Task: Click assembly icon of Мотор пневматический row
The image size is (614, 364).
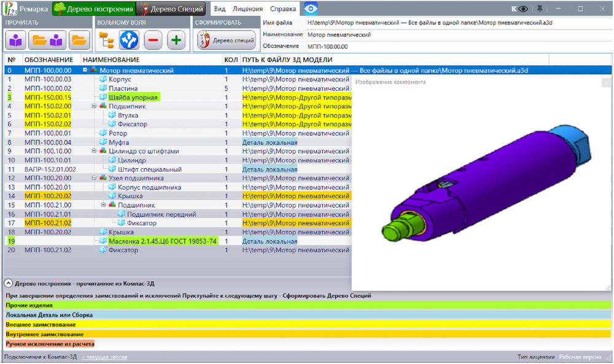Action: point(93,71)
